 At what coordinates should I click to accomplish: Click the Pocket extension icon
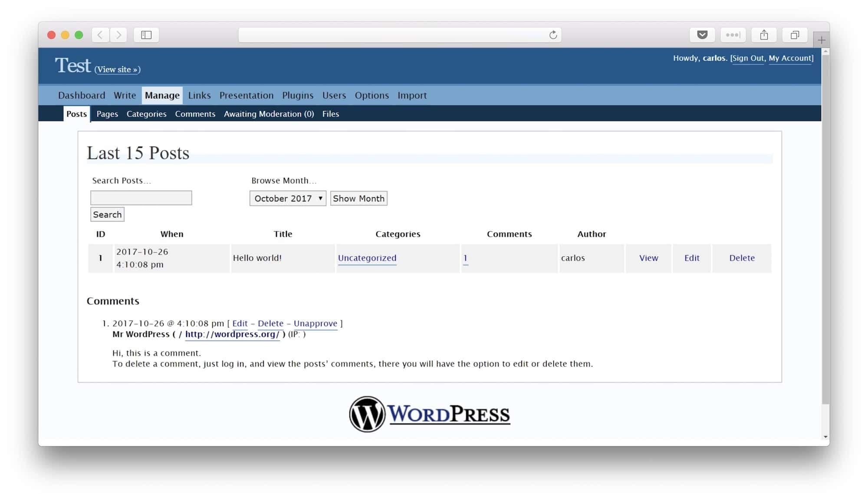[702, 35]
